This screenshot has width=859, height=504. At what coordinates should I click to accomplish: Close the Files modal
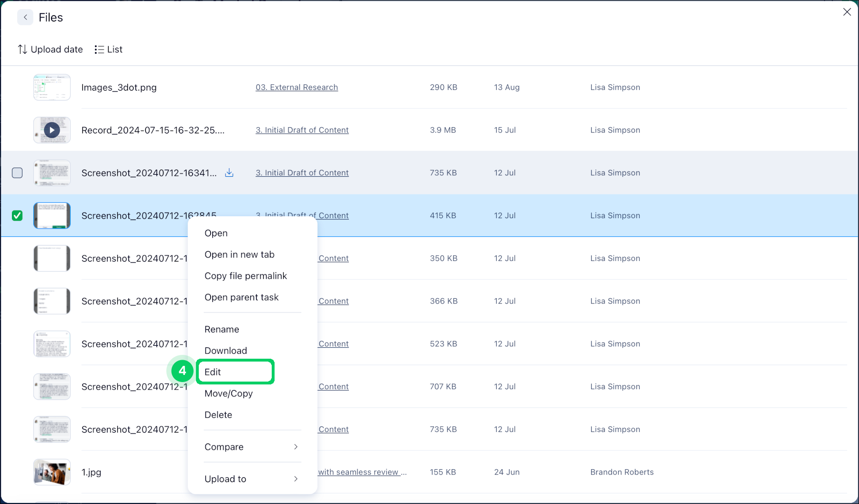click(x=847, y=12)
